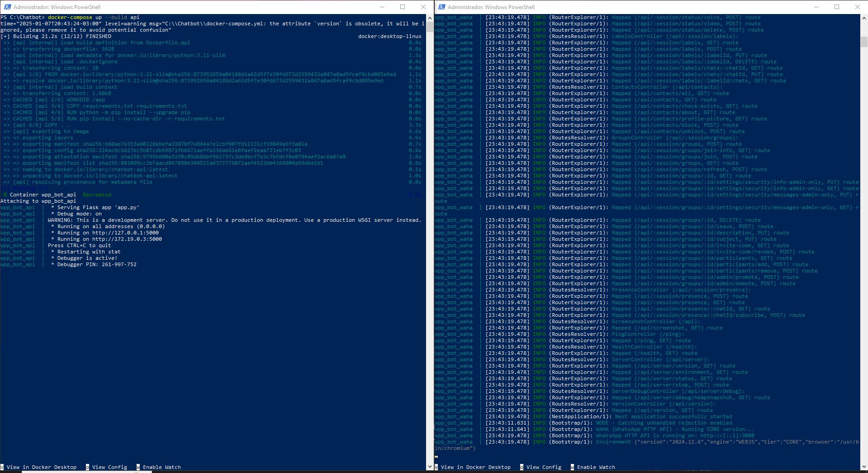Screen dimensions: 868x473
Task: Click the PowerShell icon in the left window title bar
Action: point(7,7)
